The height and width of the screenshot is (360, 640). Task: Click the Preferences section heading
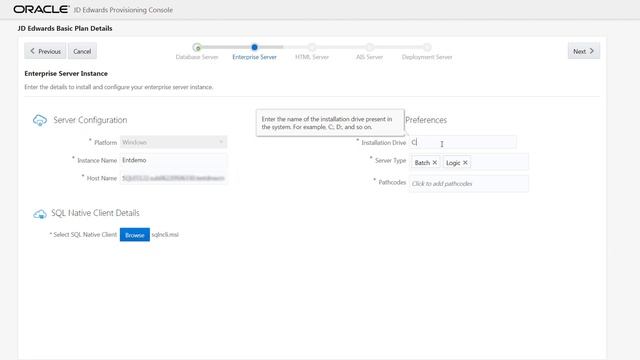pyautogui.click(x=426, y=120)
